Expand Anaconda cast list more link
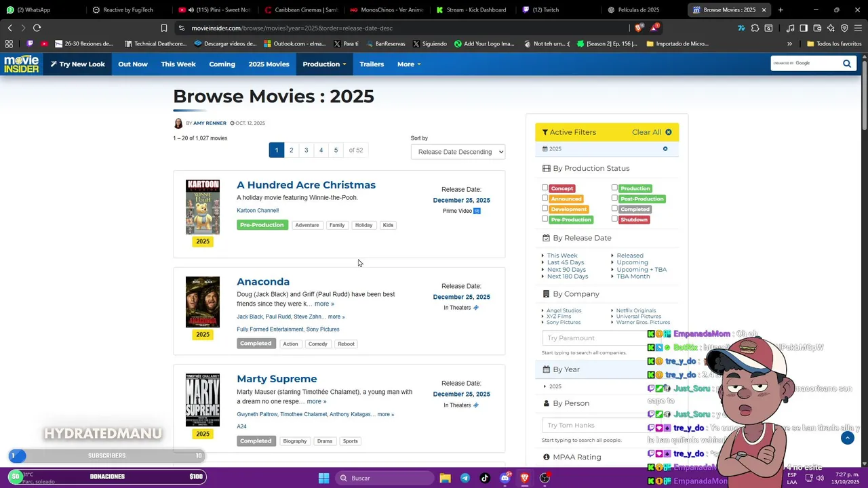 [336, 317]
